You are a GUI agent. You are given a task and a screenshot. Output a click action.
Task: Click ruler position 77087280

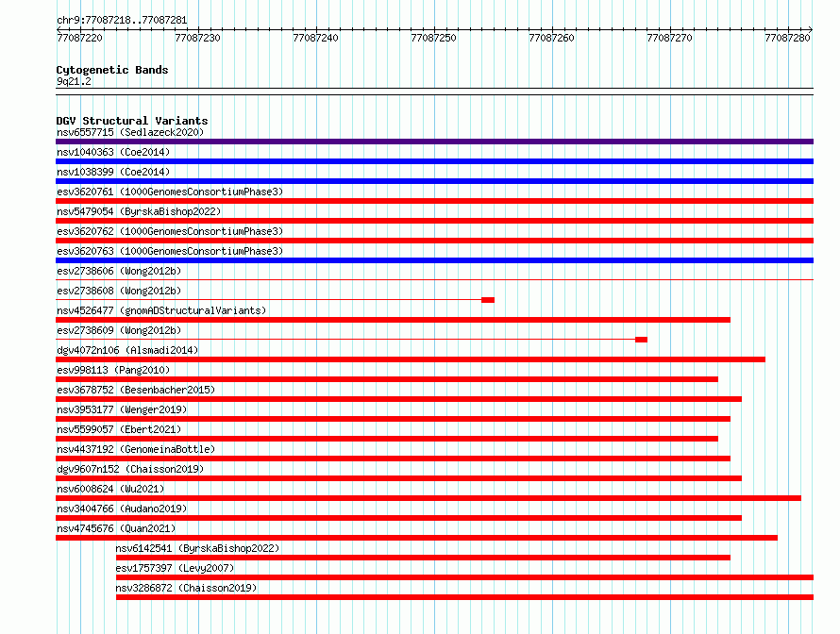click(x=787, y=38)
